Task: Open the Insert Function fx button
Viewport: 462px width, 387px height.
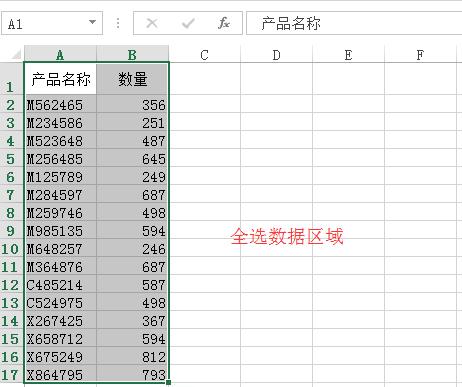Action: [224, 23]
